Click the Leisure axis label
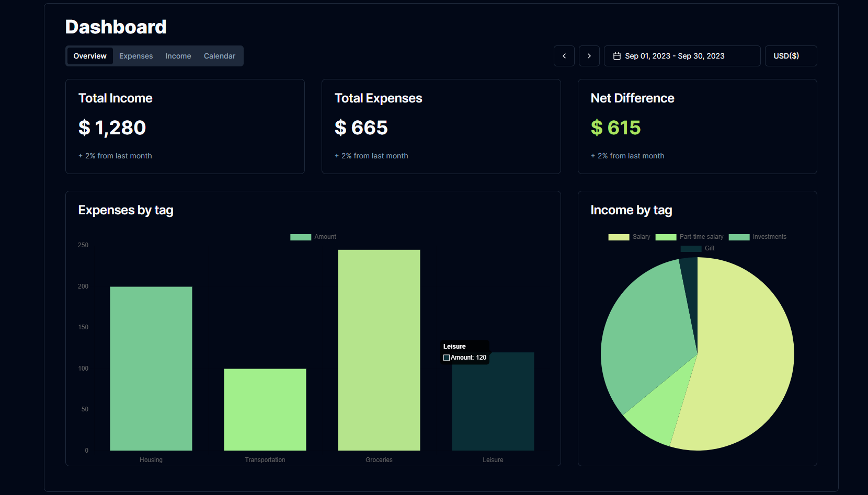Viewport: 868px width, 495px height. coord(493,460)
